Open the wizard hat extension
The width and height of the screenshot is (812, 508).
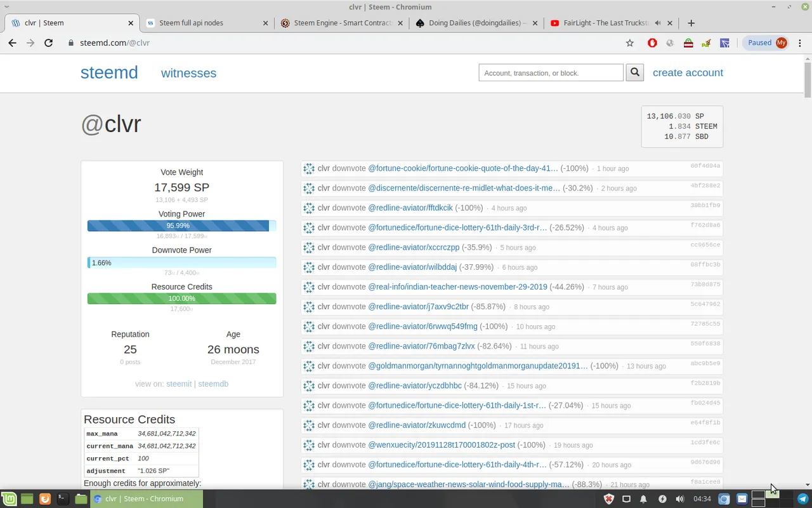click(x=706, y=43)
